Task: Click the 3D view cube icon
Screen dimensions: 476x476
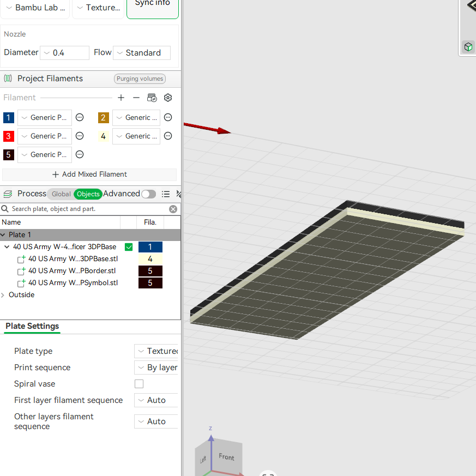Action: (468, 47)
